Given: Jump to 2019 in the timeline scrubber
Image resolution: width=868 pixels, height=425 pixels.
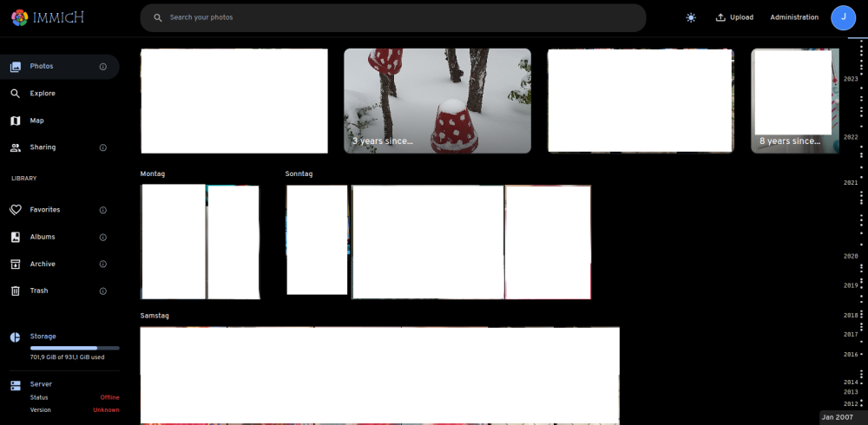Looking at the screenshot, I should click(851, 285).
